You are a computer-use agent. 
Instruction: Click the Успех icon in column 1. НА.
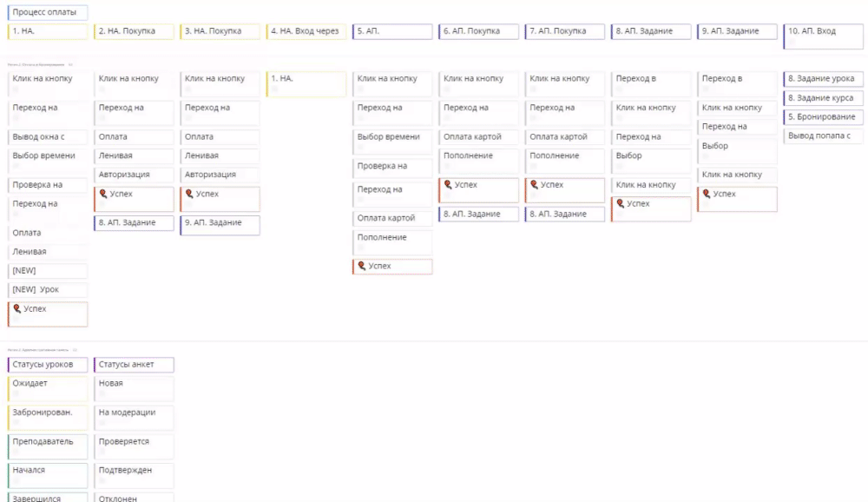click(17, 309)
